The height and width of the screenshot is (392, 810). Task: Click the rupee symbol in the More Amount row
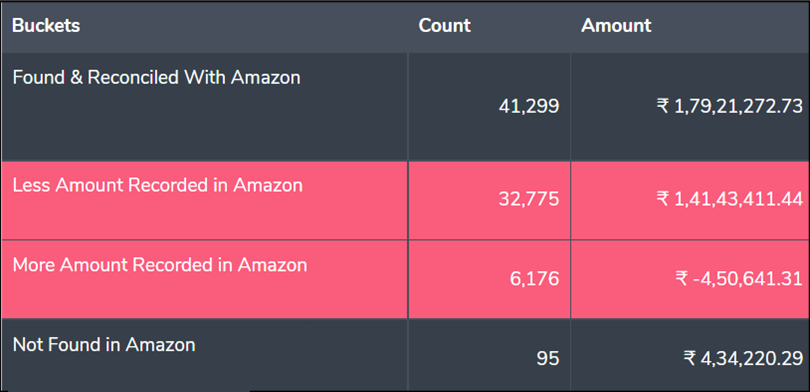(681, 279)
